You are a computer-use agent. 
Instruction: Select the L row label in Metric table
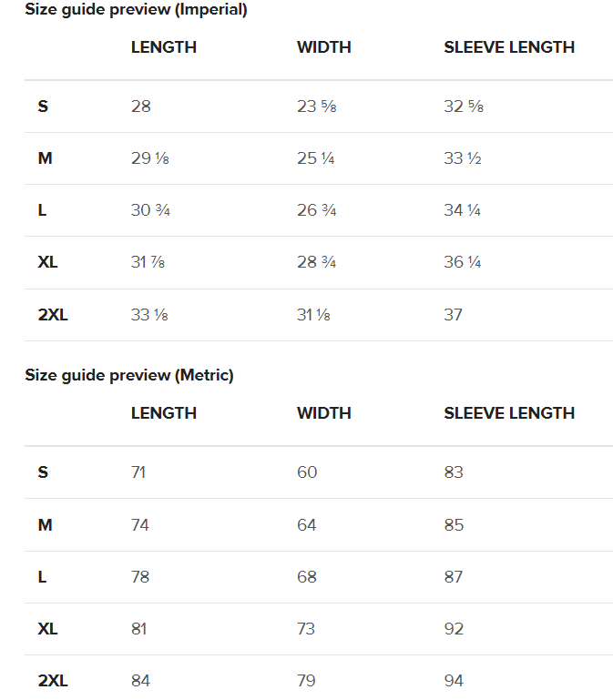pos(42,577)
